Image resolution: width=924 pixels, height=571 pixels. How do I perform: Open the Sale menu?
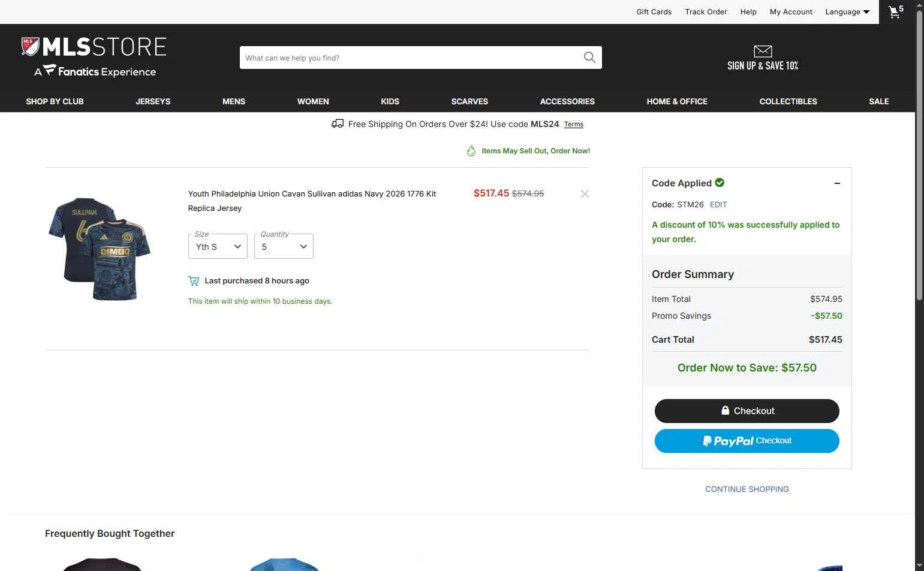pos(879,101)
